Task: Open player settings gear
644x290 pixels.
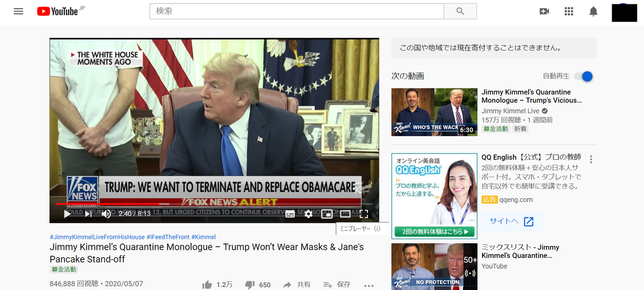Action: [x=308, y=214]
